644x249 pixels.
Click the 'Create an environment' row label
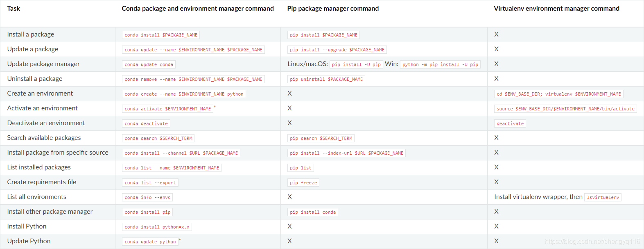tap(40, 94)
